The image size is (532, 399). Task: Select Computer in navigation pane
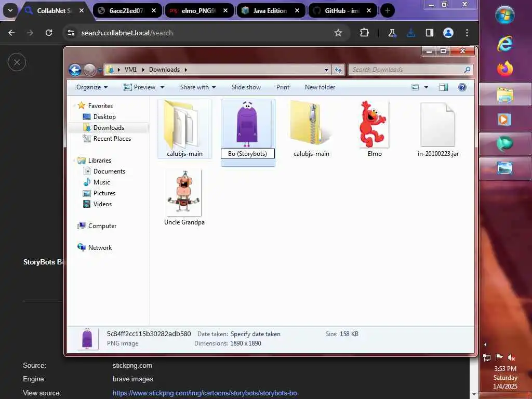tap(102, 226)
